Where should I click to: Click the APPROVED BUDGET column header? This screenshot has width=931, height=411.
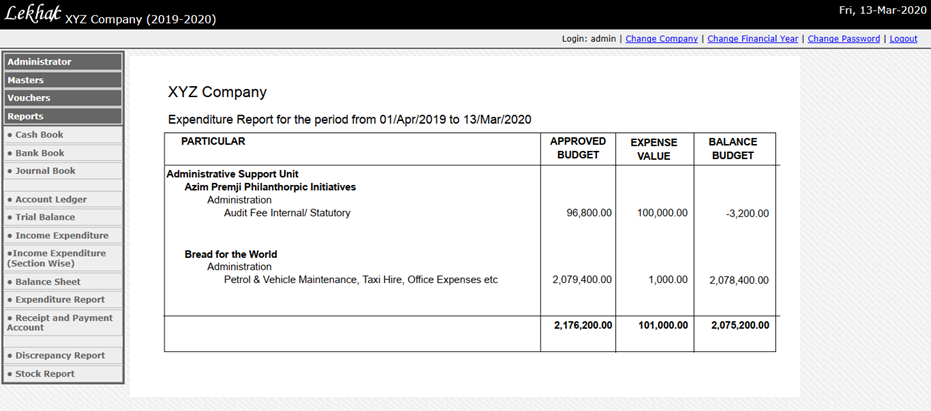point(578,148)
